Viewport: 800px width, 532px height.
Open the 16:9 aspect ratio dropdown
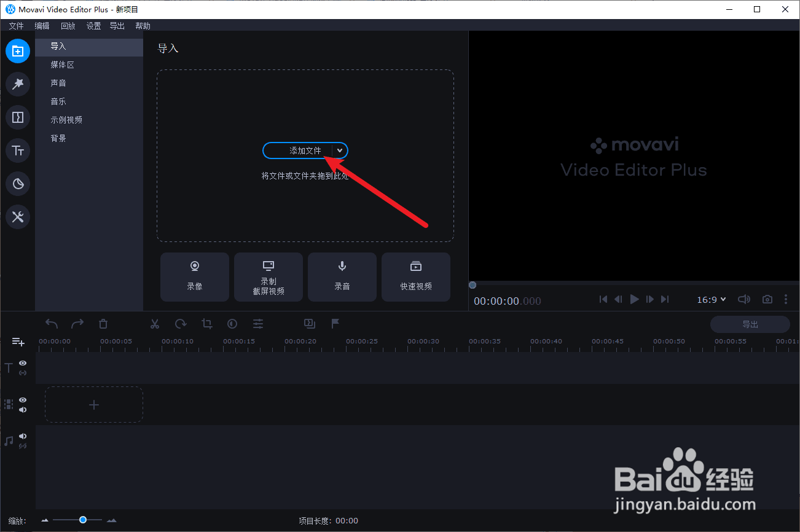coord(712,300)
